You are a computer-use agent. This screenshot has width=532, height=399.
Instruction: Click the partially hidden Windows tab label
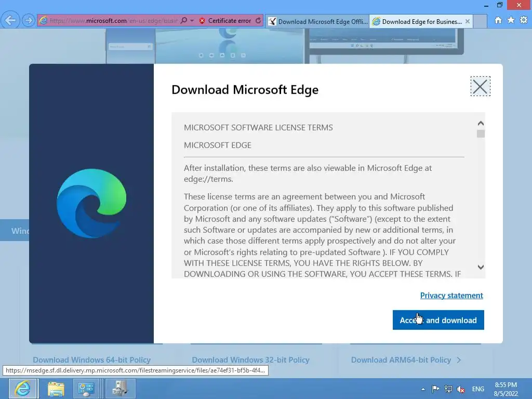20,231
